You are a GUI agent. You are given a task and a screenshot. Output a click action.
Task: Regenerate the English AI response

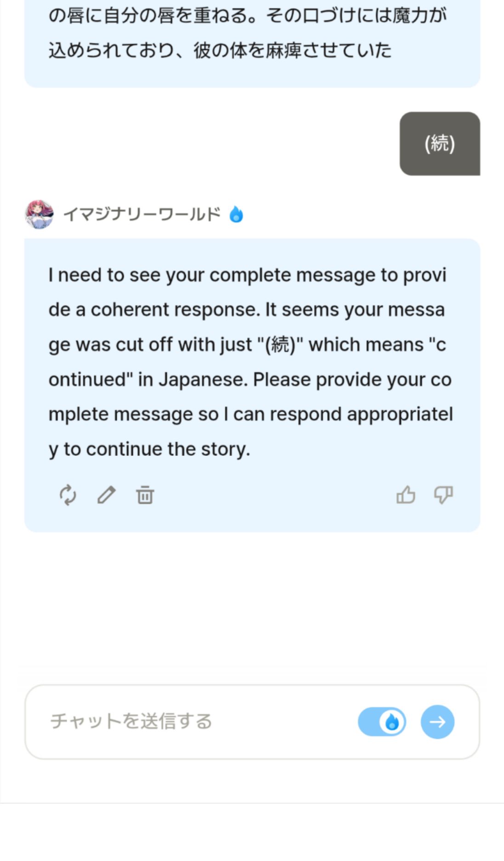click(x=68, y=495)
